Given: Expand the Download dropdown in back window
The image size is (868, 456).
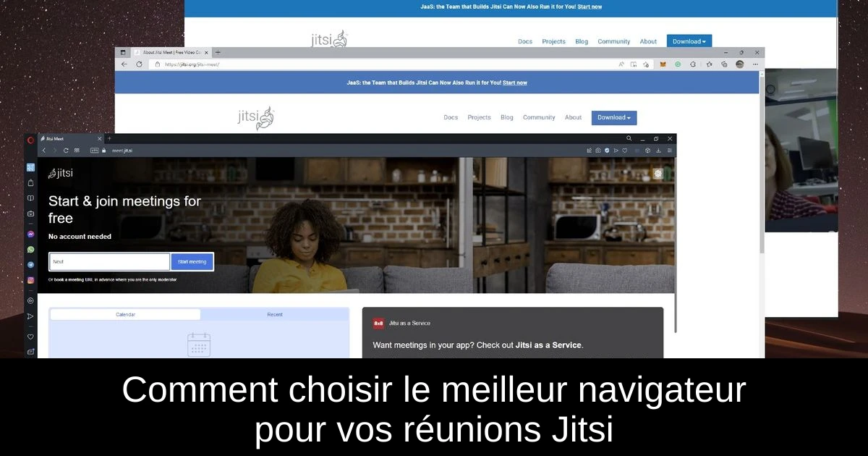Looking at the screenshot, I should pos(689,41).
